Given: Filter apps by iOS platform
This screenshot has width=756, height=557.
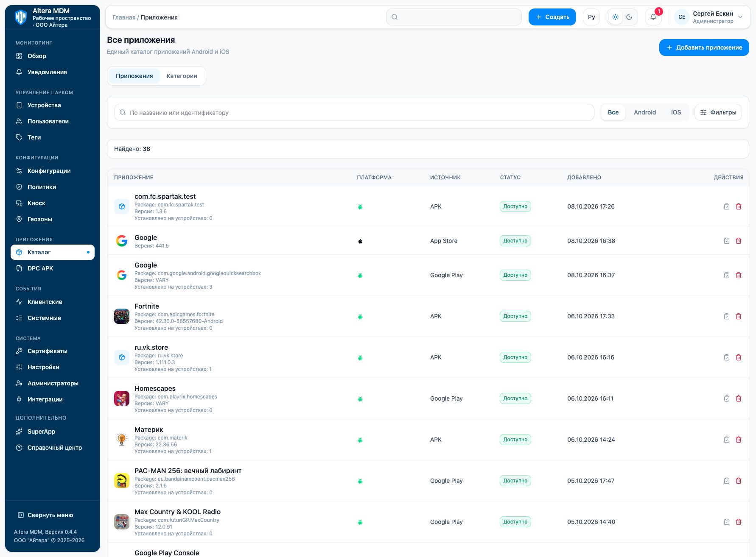Looking at the screenshot, I should coord(676,112).
